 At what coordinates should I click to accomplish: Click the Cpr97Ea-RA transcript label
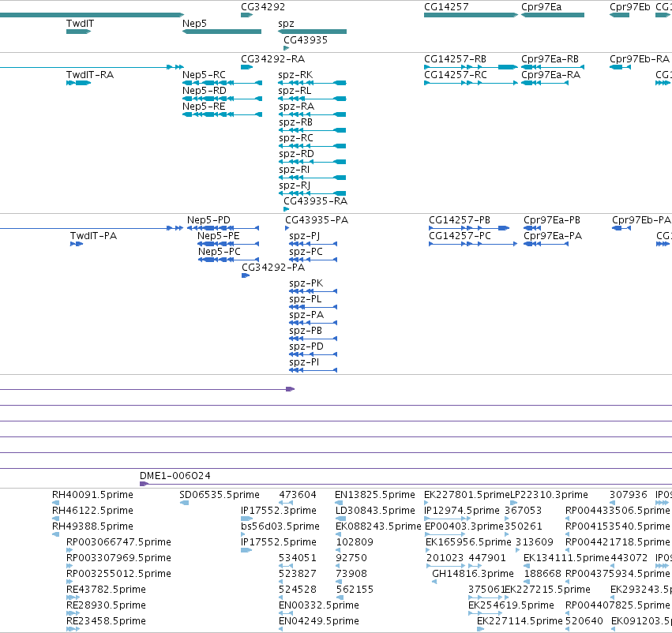tap(550, 75)
